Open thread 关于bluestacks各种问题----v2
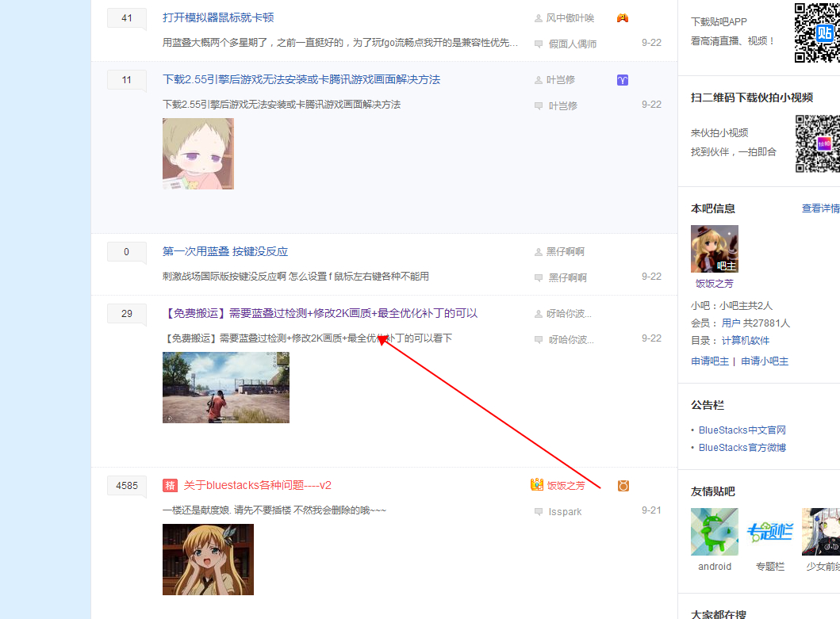 point(257,485)
